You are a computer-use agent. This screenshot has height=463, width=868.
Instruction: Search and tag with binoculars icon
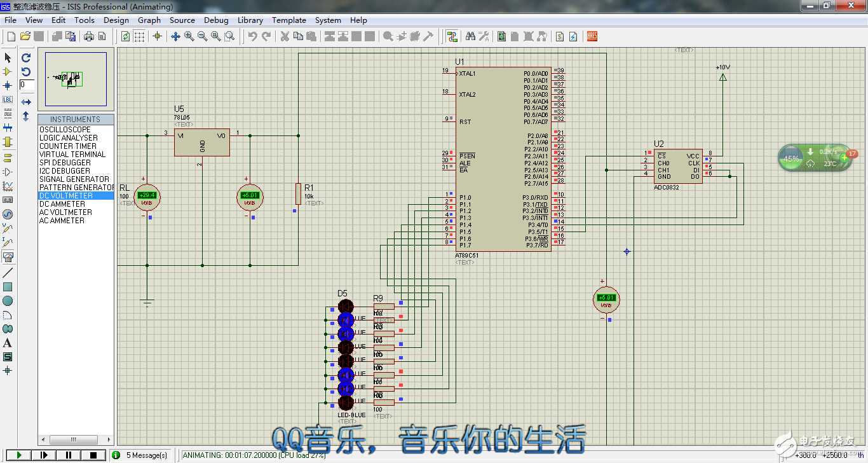click(x=470, y=36)
